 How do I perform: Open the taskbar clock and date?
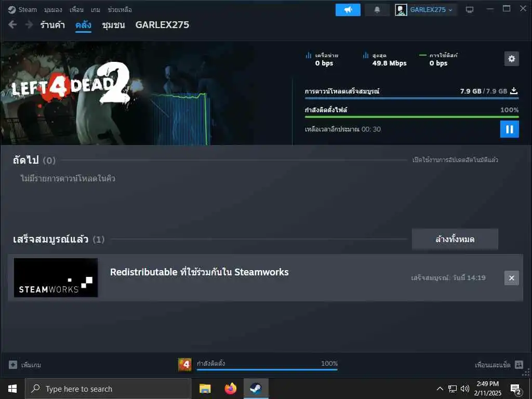point(487,389)
